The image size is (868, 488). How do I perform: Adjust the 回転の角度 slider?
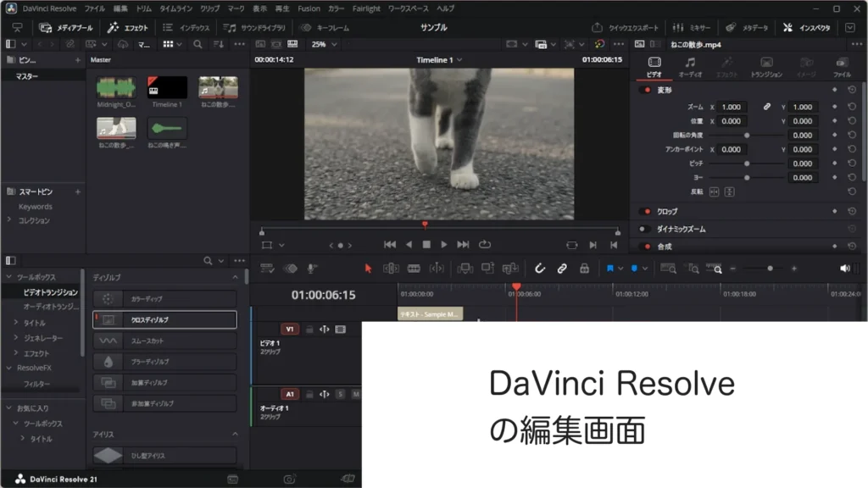[747, 136]
